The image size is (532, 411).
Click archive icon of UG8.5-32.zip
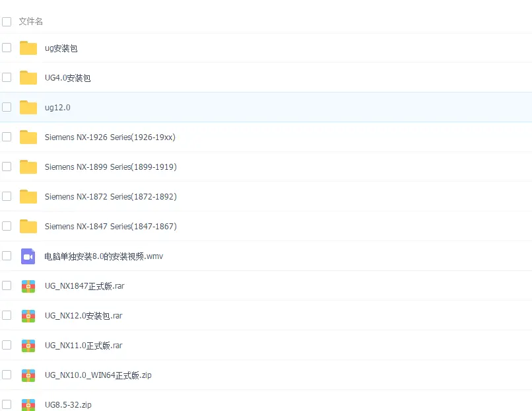(x=28, y=404)
